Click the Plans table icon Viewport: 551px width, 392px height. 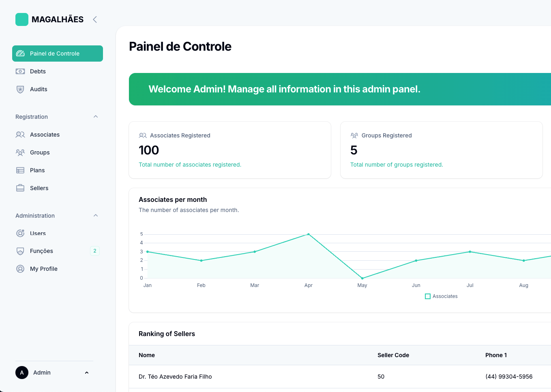click(x=20, y=170)
